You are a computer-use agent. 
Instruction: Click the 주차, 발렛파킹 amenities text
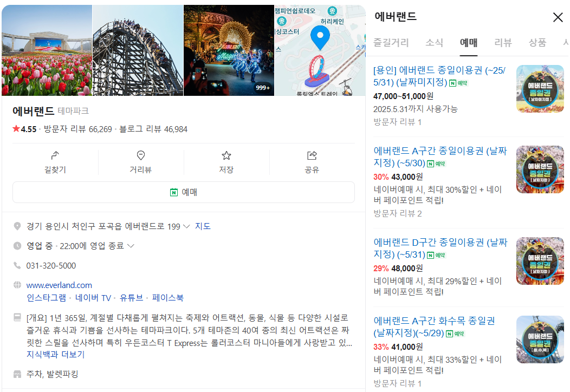53,374
